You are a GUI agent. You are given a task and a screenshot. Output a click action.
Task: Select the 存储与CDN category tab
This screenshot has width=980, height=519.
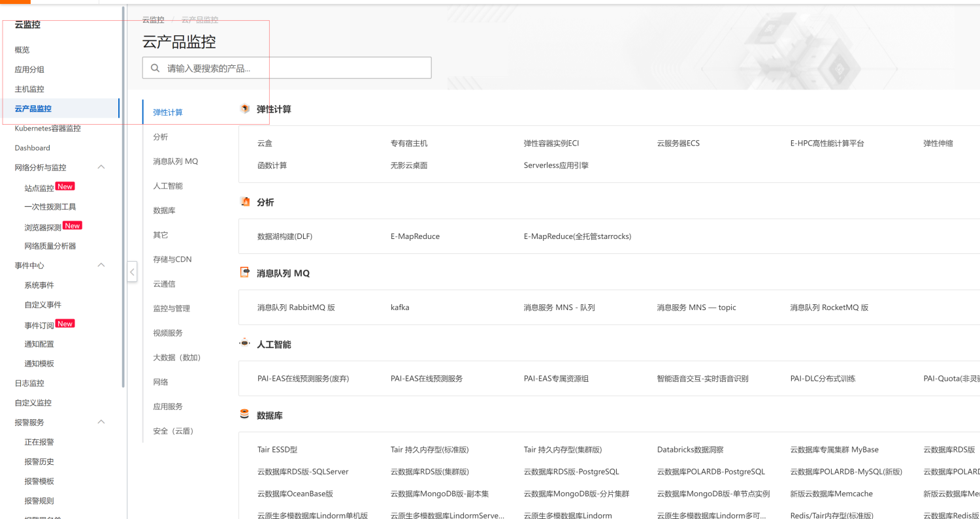172,259
